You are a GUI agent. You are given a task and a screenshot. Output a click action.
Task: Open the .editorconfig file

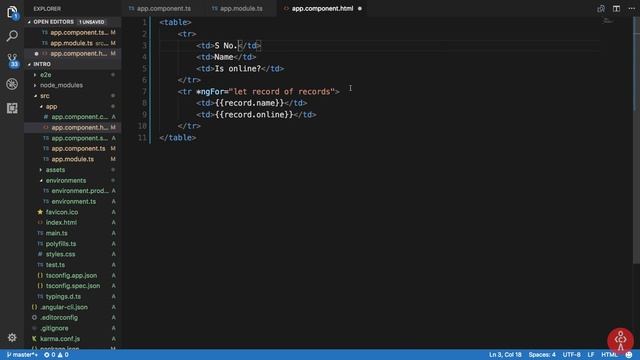pos(73,318)
